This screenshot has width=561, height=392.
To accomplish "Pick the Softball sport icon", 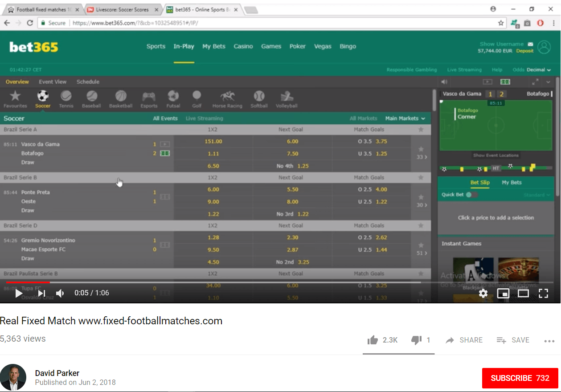I will 259,99.
